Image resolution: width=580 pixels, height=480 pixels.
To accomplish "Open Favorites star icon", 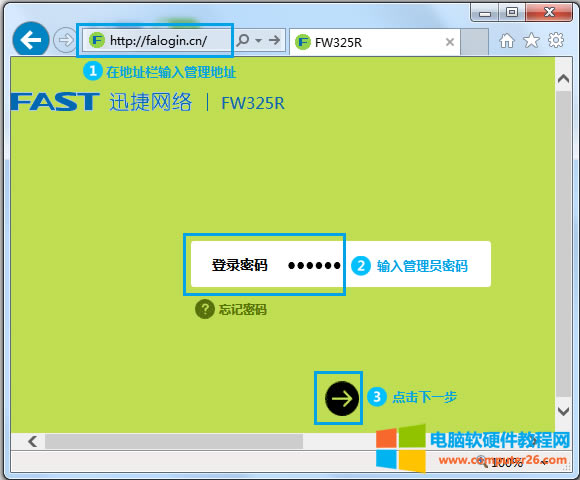I will coord(531,40).
